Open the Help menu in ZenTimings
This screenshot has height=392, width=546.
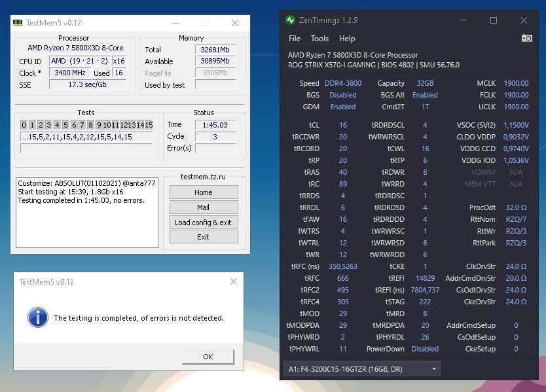tap(347, 39)
